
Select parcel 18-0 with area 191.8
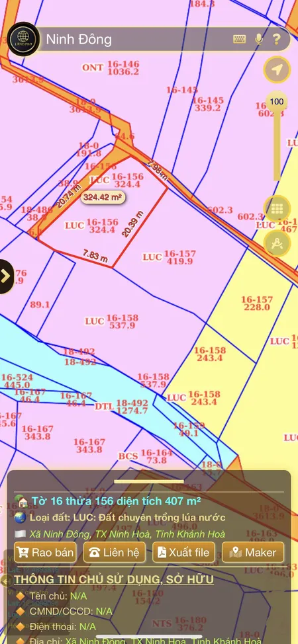point(89,149)
